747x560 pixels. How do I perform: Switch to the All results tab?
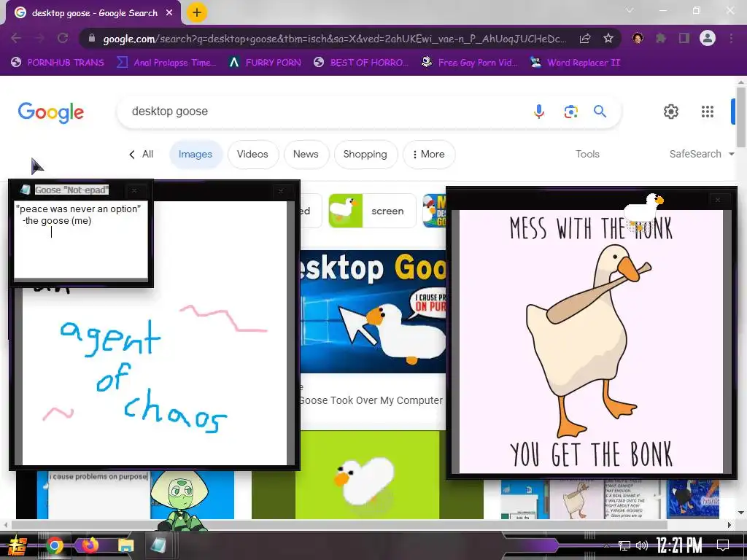coord(142,155)
